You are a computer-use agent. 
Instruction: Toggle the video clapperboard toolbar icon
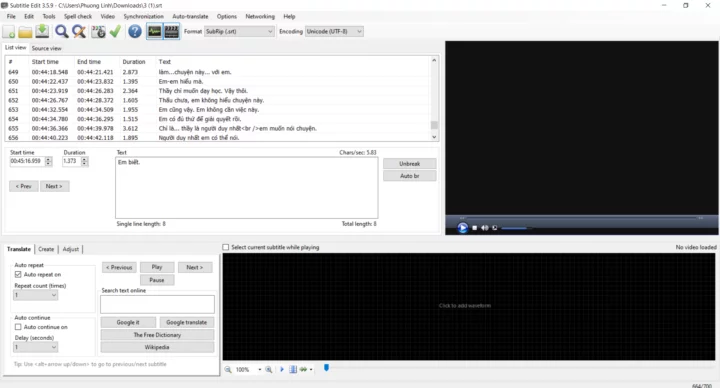point(172,32)
